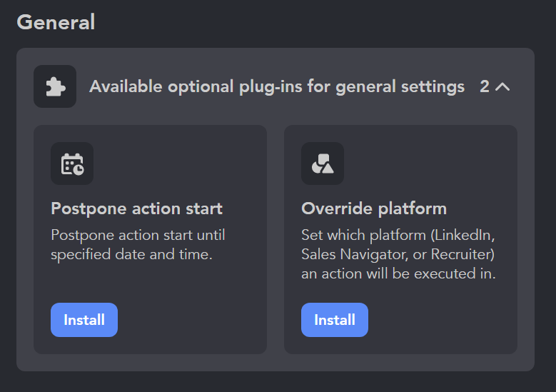
Task: Click the puzzle piece plug-ins icon
Action: tap(55, 86)
